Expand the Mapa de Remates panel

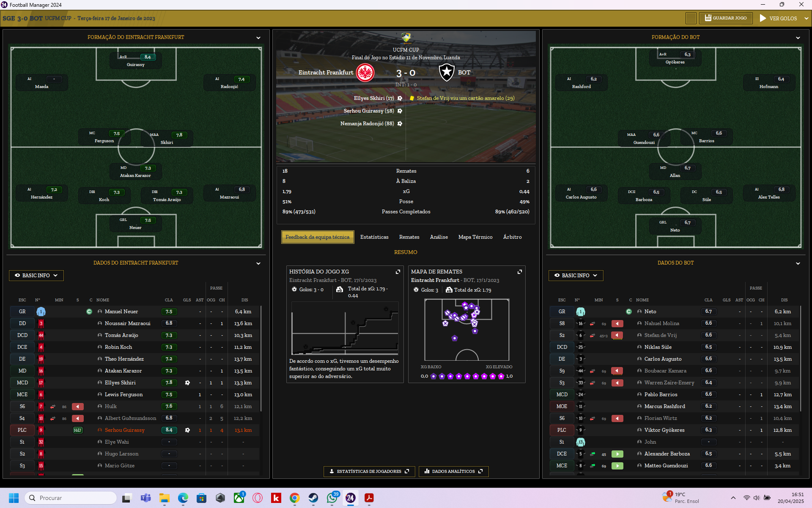click(x=519, y=272)
